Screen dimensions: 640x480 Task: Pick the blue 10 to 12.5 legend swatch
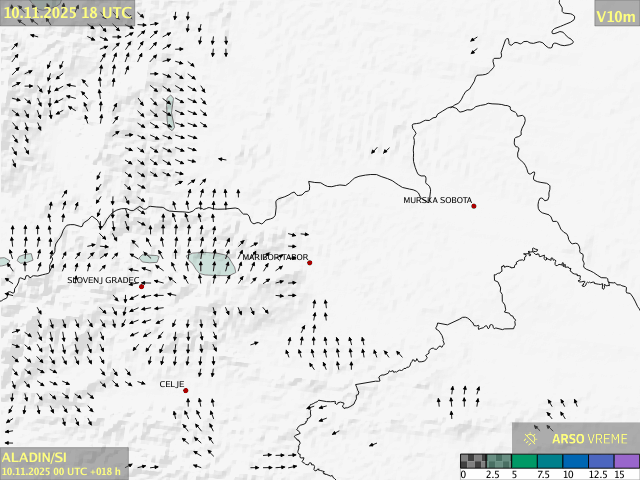tap(576, 461)
